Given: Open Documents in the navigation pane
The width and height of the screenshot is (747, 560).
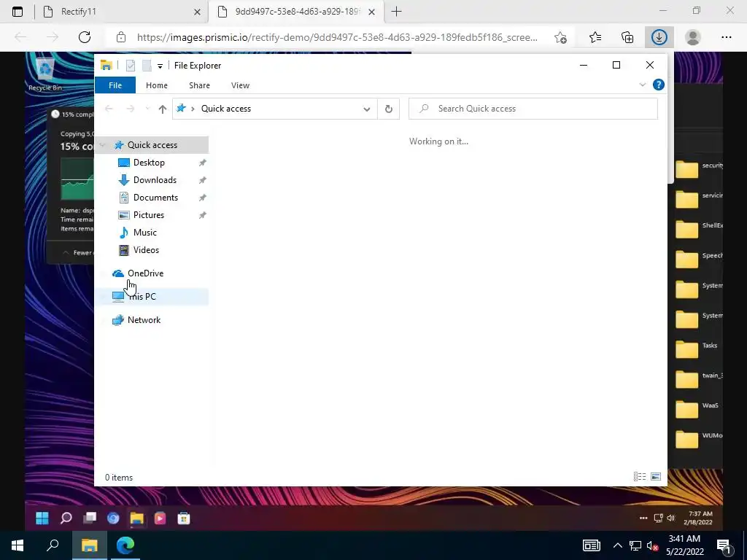Looking at the screenshot, I should tap(155, 198).
